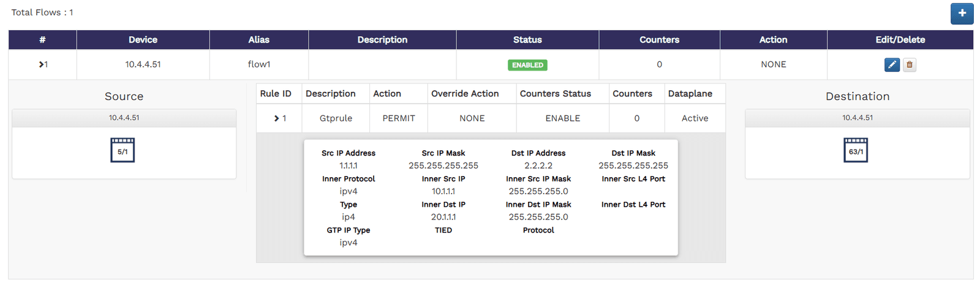Select source port 5/1 icon
This screenshot has width=980, height=287.
[x=123, y=150]
